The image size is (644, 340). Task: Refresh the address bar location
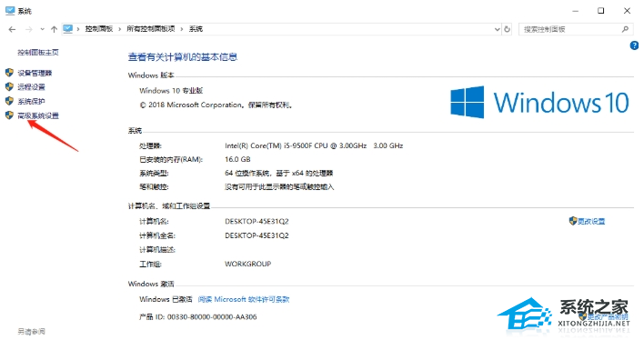(x=508, y=29)
